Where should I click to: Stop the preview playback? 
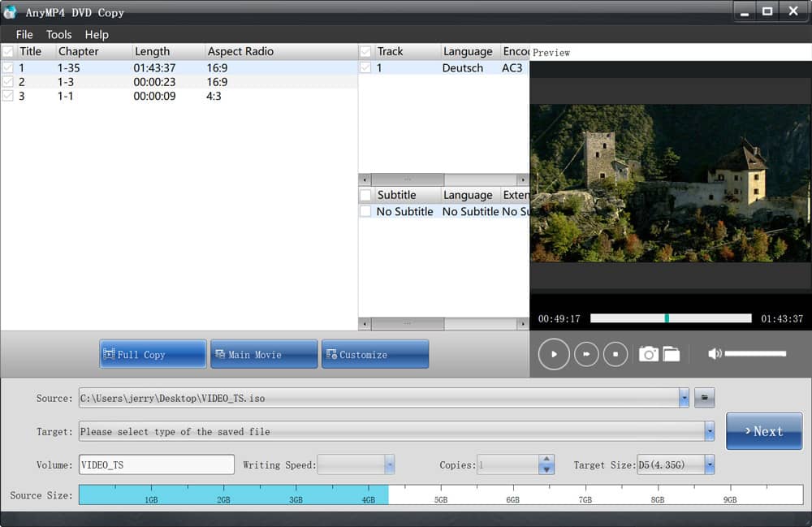click(615, 354)
